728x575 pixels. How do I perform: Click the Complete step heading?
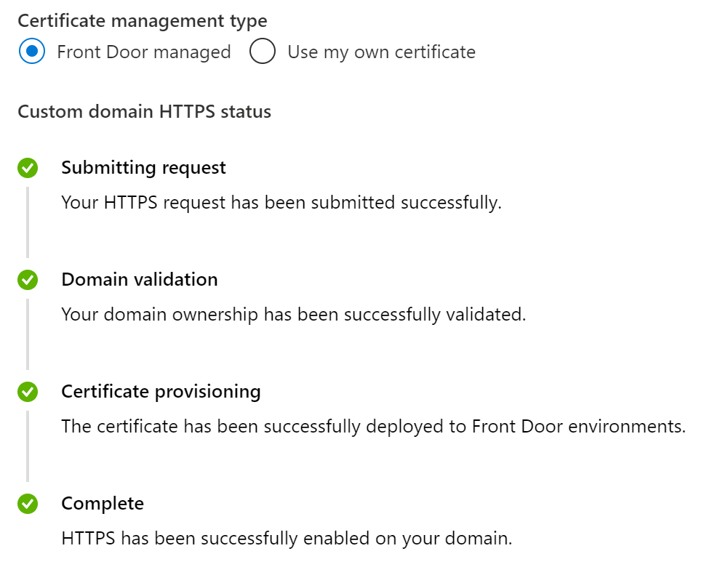tap(103, 504)
